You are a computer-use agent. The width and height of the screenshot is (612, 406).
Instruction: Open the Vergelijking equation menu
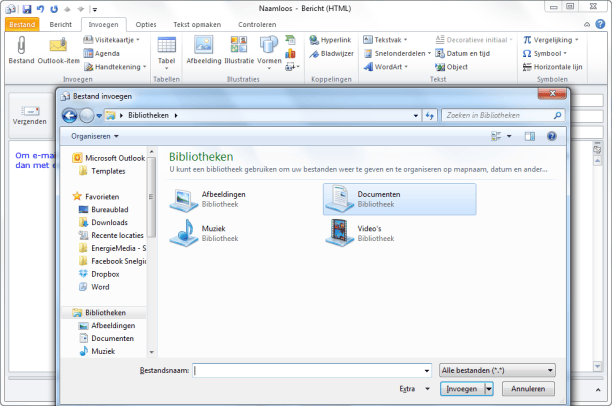click(551, 40)
